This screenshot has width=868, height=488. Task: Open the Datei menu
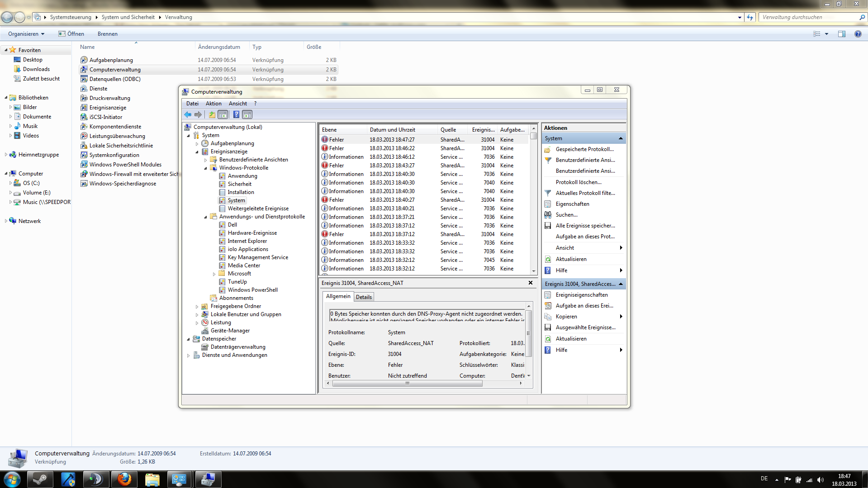192,104
